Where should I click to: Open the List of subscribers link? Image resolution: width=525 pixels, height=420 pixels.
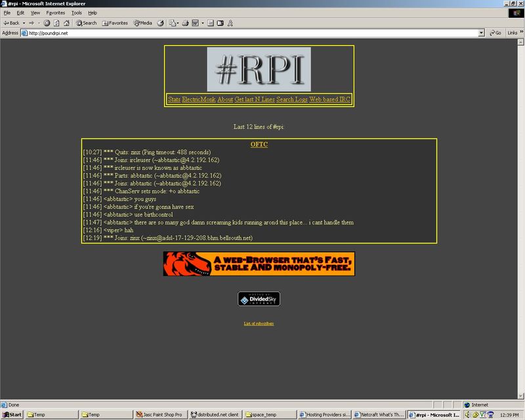coord(259,324)
